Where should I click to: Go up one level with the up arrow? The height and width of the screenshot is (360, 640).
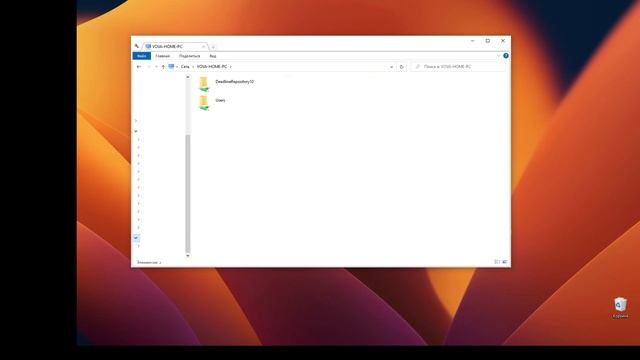[x=163, y=67]
